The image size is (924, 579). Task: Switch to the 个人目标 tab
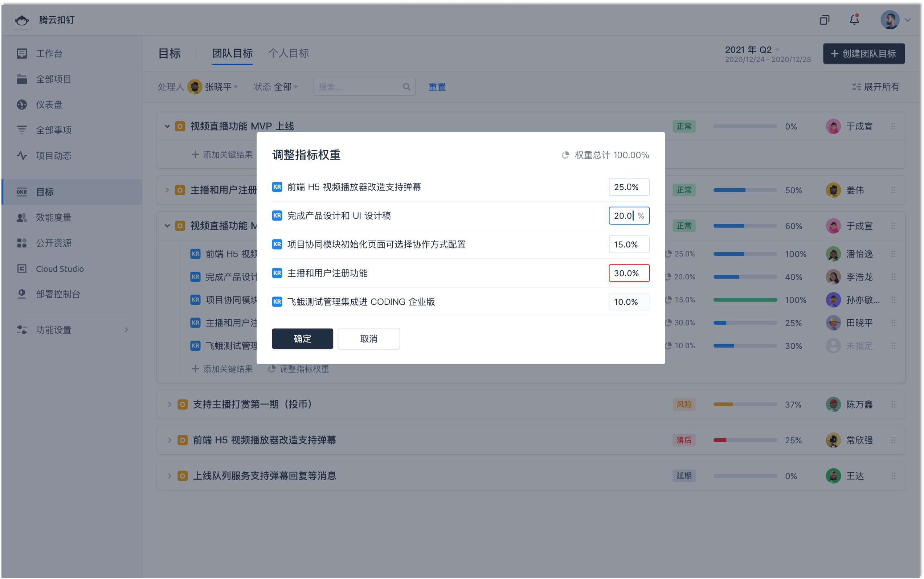click(x=289, y=53)
